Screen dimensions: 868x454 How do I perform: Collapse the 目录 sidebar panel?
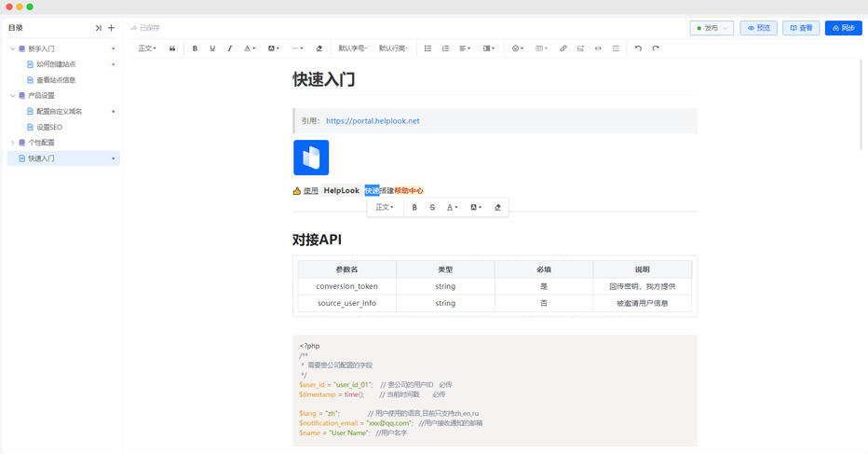click(98, 28)
